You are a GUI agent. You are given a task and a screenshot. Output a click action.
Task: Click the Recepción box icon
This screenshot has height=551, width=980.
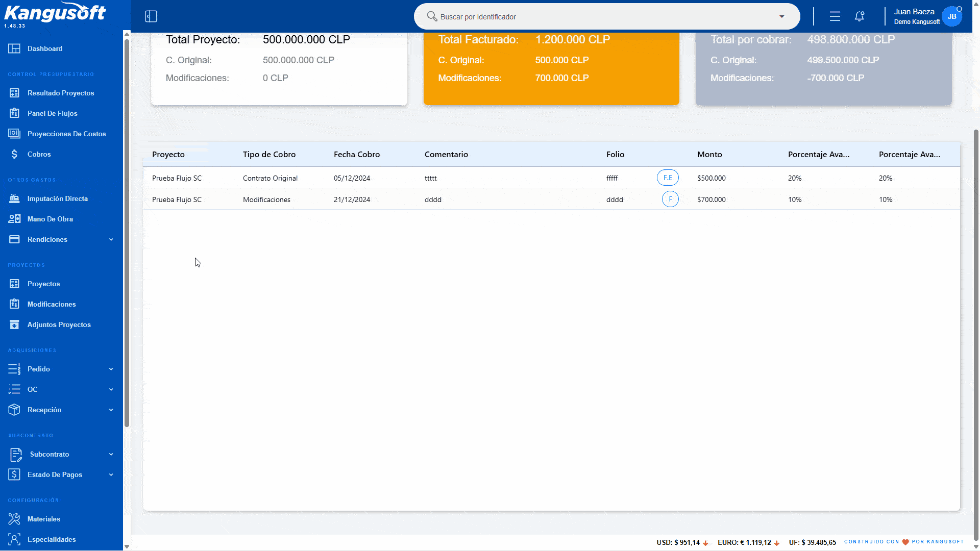click(x=14, y=410)
